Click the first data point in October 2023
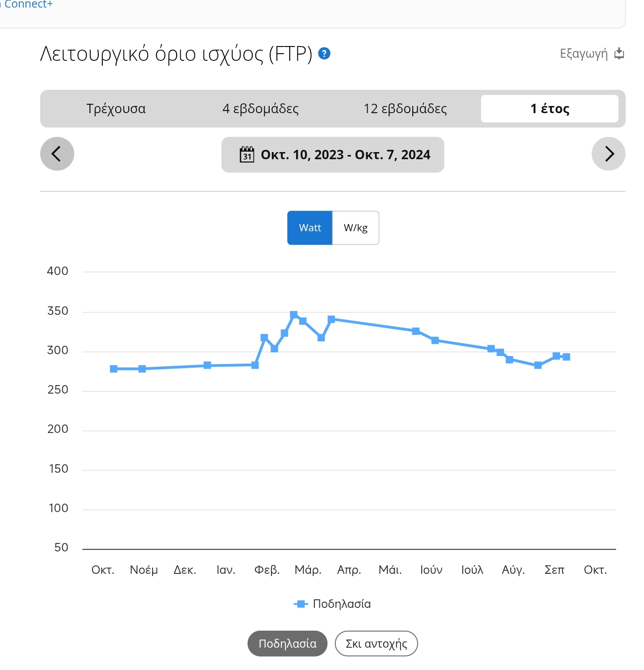 [x=114, y=369]
